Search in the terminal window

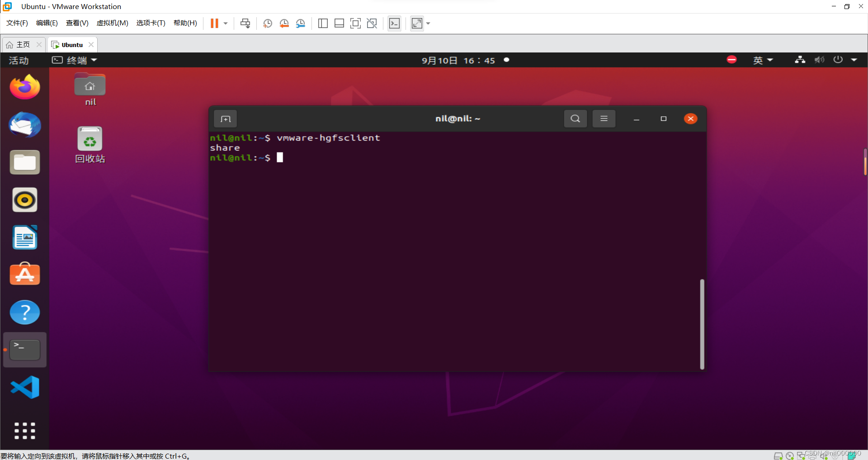tap(575, 119)
